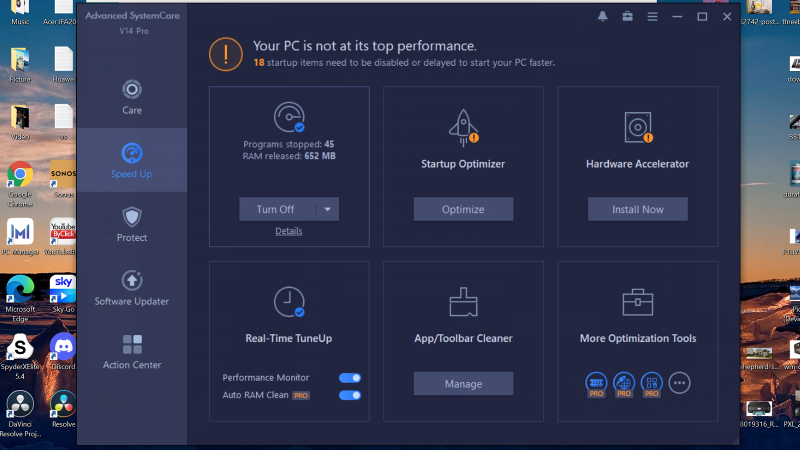Open Google Chrome desktop shortcut
Viewport: 800px width, 450px height.
20,184
